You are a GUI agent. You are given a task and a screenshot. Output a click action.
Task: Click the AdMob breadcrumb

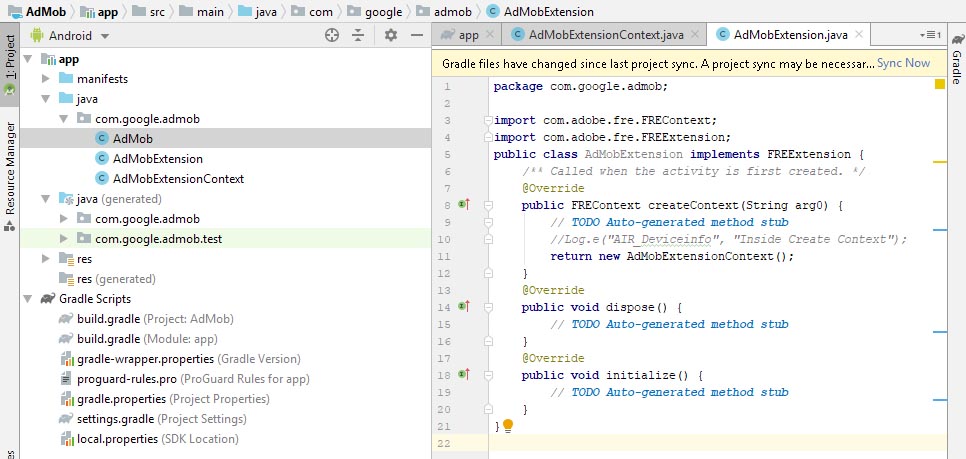[x=38, y=12]
